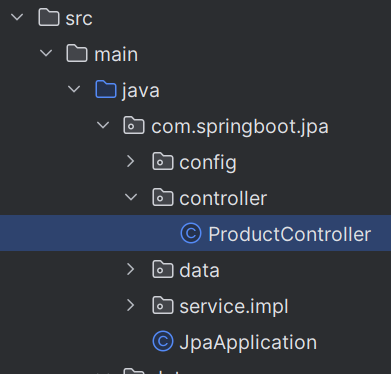
Task: Click the controller package icon
Action: (163, 197)
